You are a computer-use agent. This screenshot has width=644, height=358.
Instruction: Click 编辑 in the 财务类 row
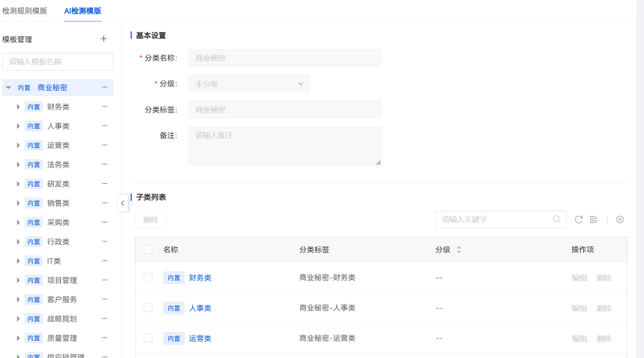click(x=578, y=278)
